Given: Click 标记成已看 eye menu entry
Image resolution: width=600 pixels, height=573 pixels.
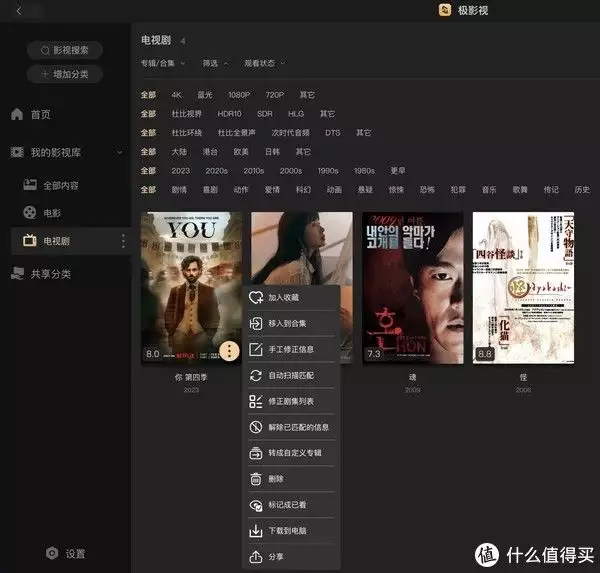Looking at the screenshot, I should (292, 505).
